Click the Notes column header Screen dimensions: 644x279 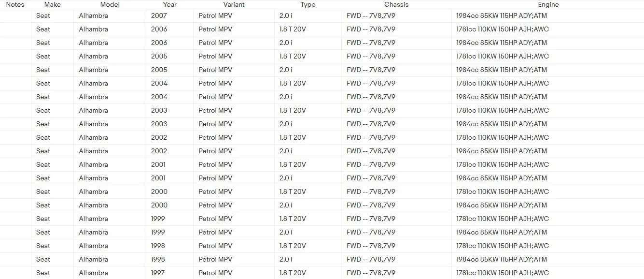click(x=15, y=4)
